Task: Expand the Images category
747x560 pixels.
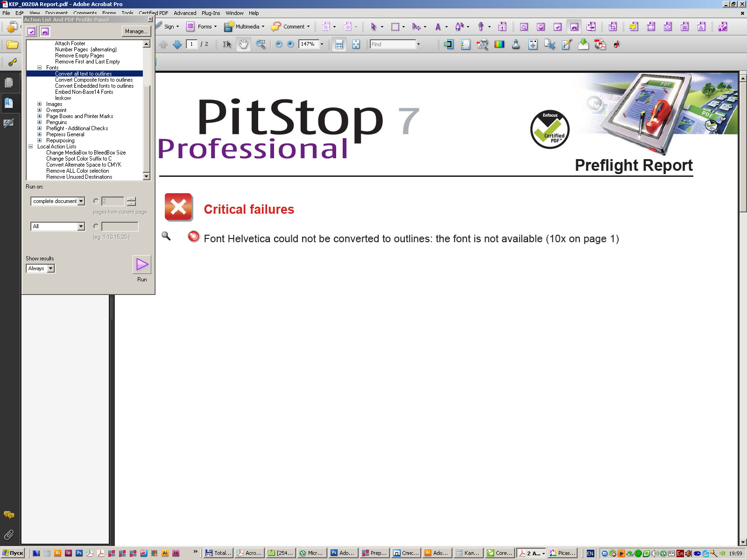Action: point(40,104)
